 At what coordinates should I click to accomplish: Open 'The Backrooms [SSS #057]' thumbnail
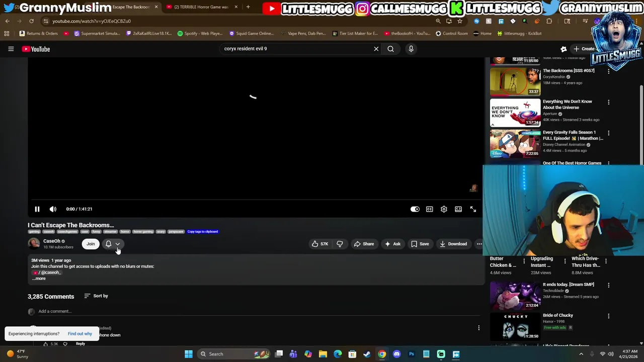click(x=515, y=81)
